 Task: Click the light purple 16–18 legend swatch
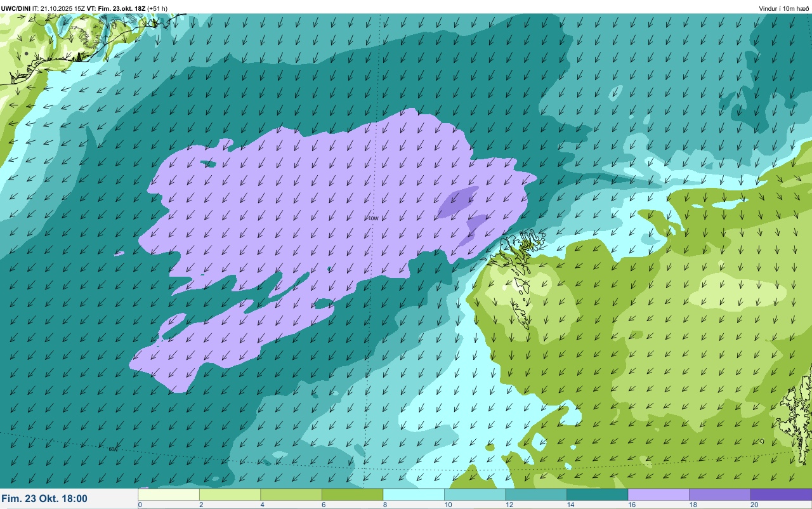click(658, 494)
